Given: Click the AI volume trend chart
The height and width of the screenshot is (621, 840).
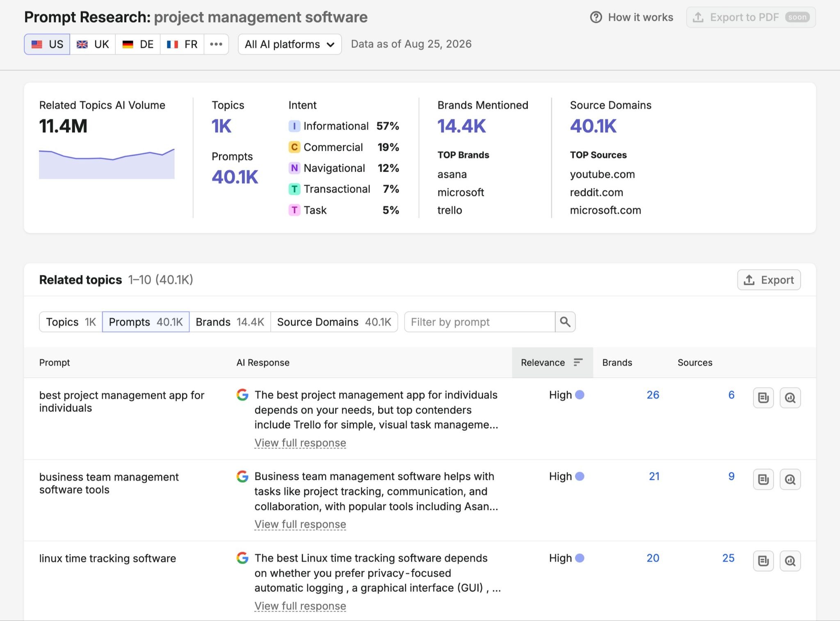Looking at the screenshot, I should (x=107, y=164).
